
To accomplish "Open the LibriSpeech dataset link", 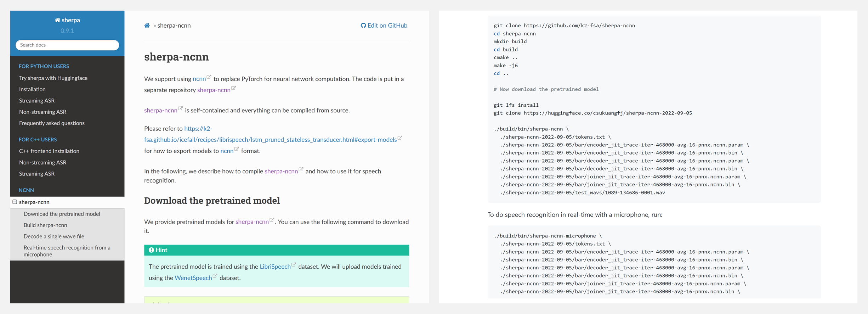I will (x=275, y=267).
